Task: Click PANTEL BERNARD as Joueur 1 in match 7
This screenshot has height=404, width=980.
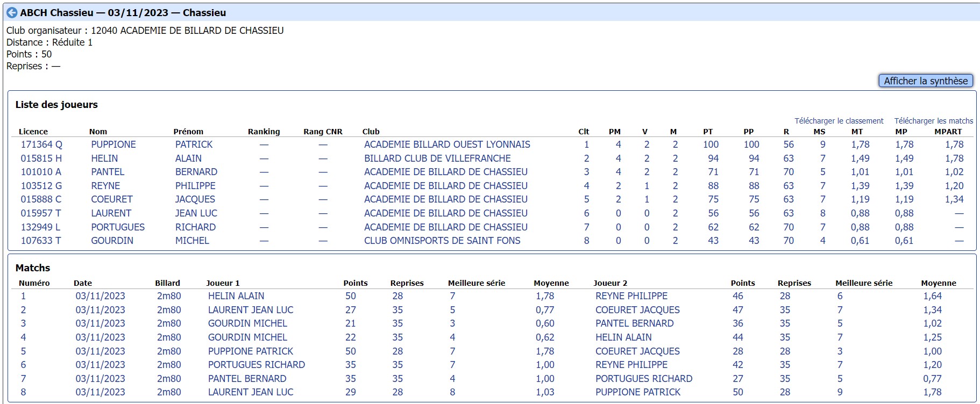Action: pyautogui.click(x=247, y=379)
